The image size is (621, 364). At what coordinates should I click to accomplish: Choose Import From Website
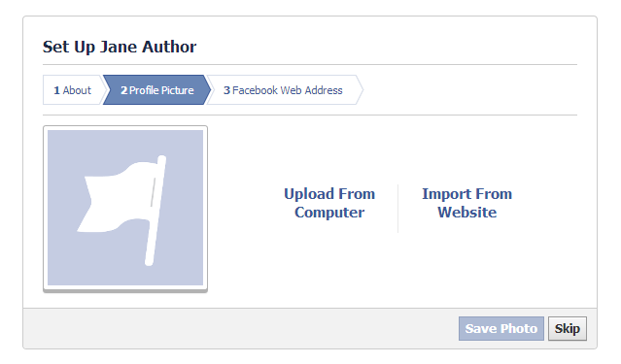pos(466,203)
